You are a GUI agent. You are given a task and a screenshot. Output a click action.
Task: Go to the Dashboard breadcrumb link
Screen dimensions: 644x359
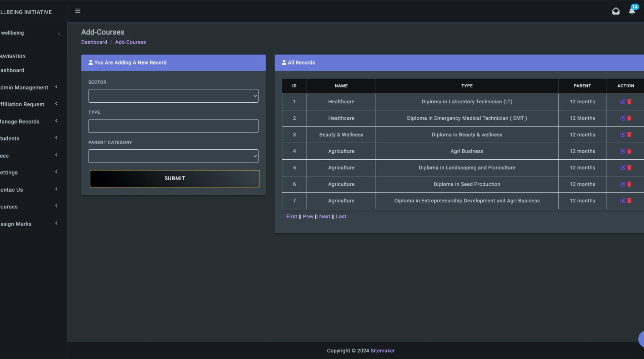point(94,42)
